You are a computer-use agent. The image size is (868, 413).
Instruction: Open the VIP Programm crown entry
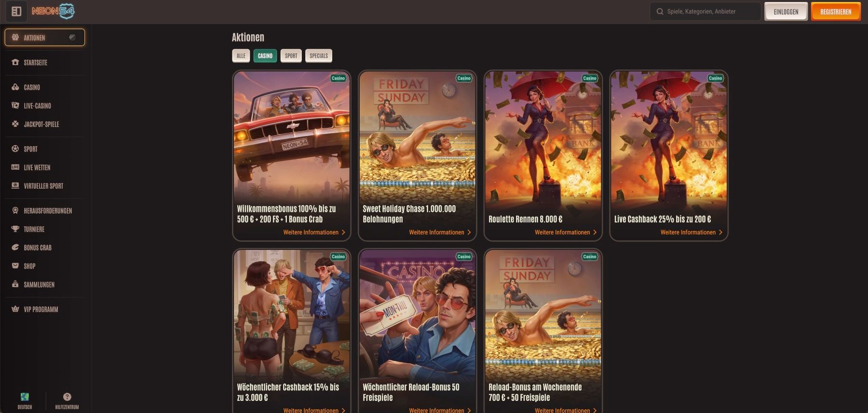point(41,309)
